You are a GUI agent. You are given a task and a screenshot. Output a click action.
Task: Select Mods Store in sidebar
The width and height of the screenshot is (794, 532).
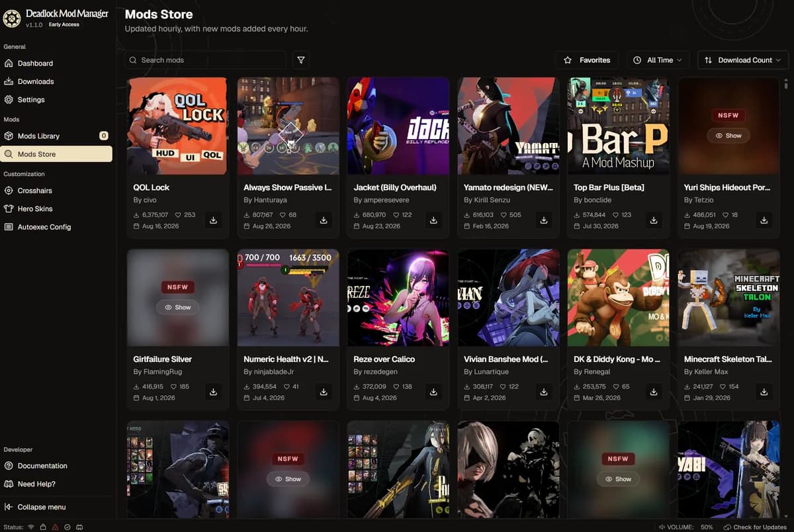coord(57,154)
